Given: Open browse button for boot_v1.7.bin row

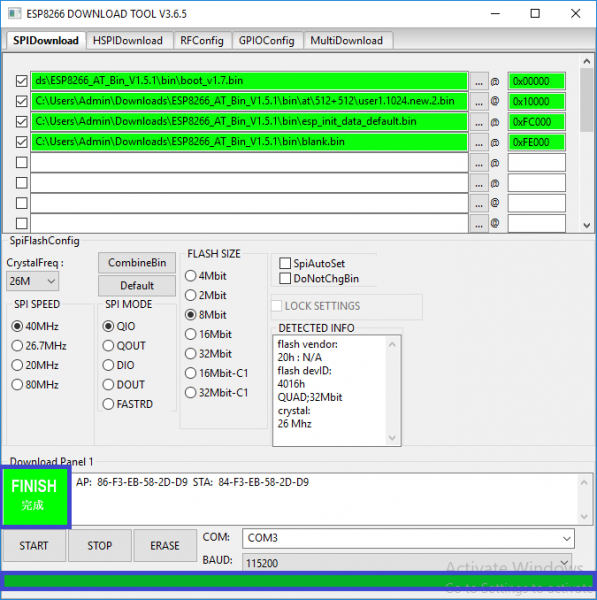Looking at the screenshot, I should tap(479, 81).
